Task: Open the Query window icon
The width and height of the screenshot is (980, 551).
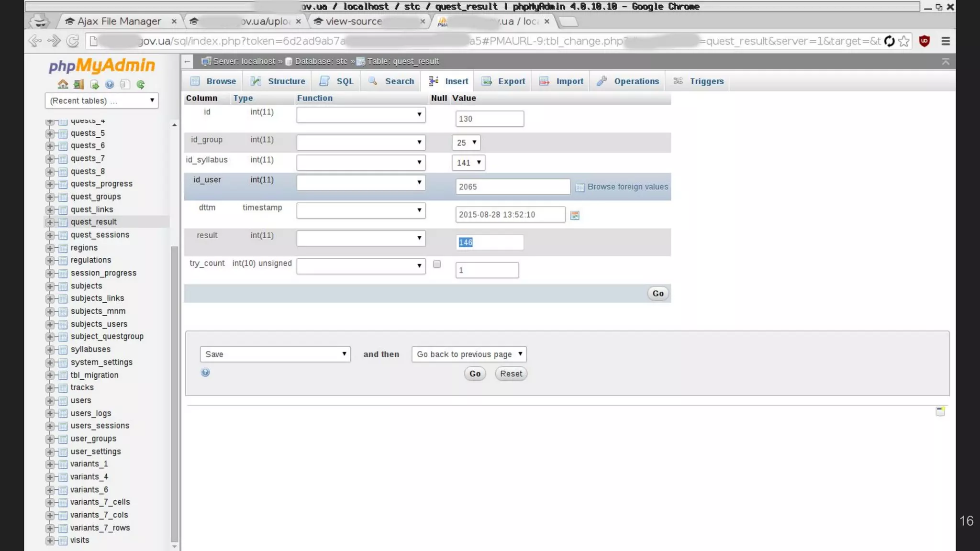Action: pos(94,85)
